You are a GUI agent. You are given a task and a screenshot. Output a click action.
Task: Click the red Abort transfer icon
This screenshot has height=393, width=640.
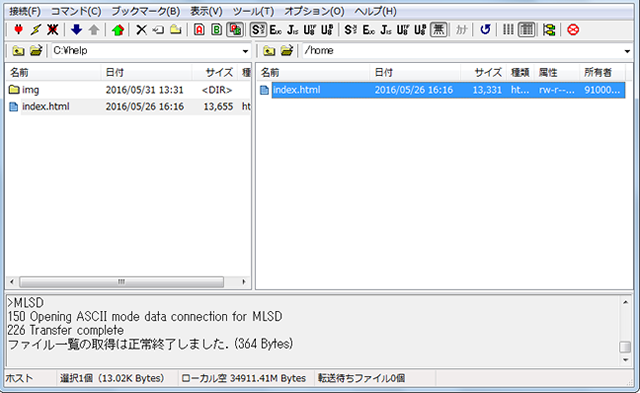pyautogui.click(x=573, y=29)
